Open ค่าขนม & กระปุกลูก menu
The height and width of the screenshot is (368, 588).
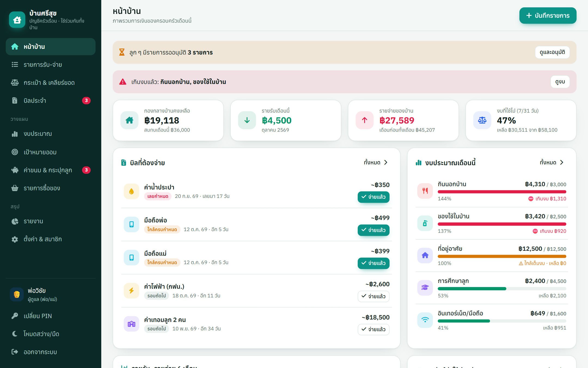point(51,170)
